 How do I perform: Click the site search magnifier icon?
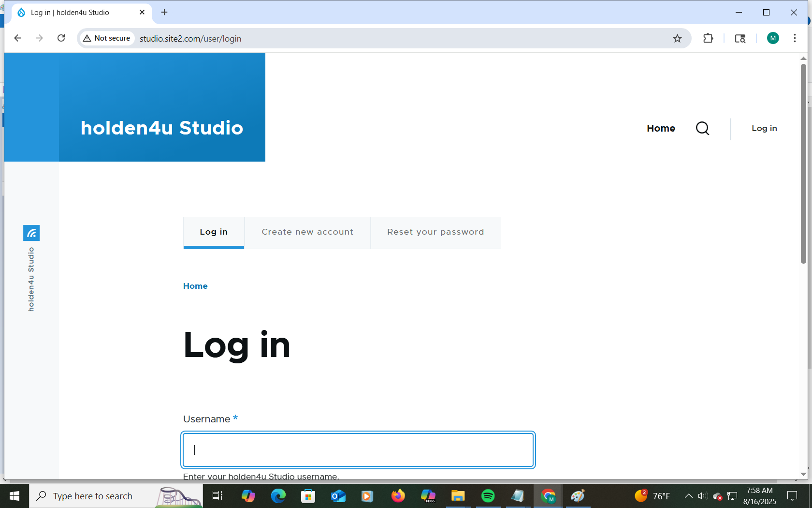(x=702, y=128)
